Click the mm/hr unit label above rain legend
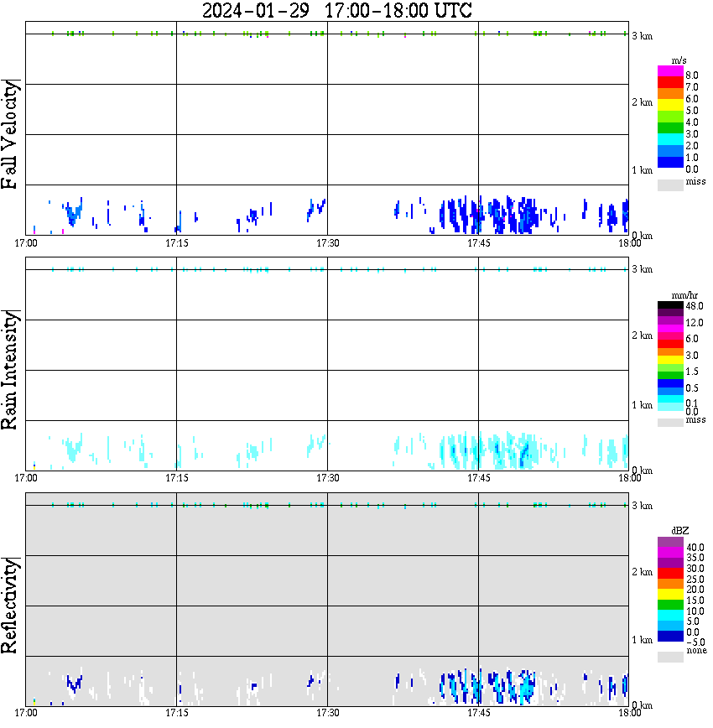The width and height of the screenshot is (713, 728). (x=684, y=295)
